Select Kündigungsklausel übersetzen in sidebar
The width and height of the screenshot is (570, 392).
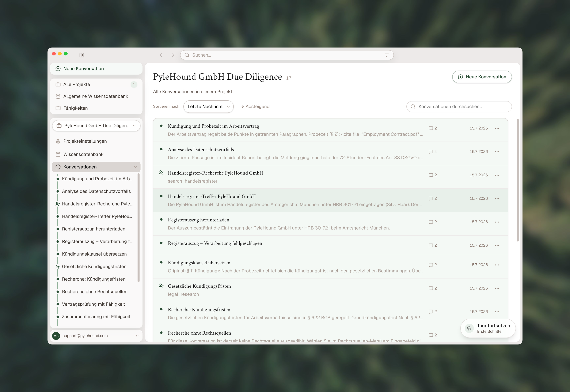point(94,254)
